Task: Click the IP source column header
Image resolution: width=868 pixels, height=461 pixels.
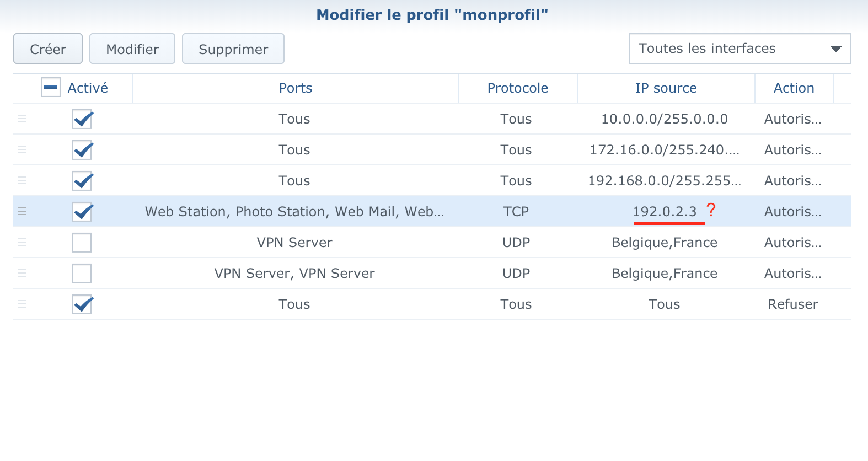Action: 666,88
